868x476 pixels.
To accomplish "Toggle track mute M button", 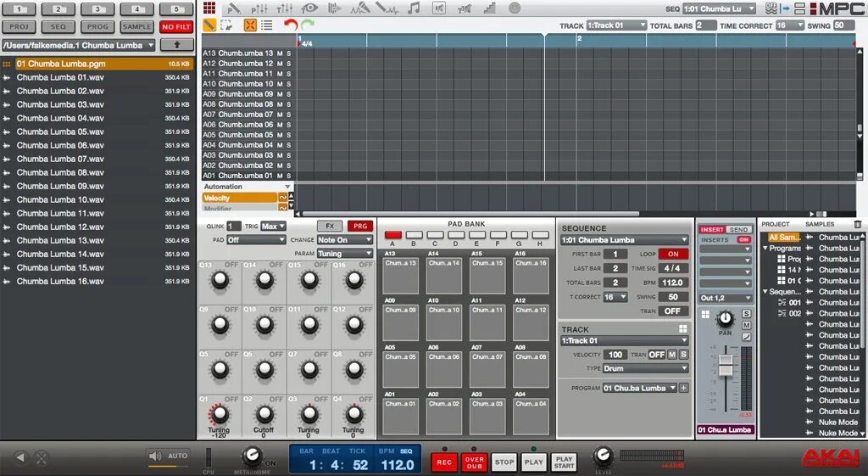I will coord(672,355).
